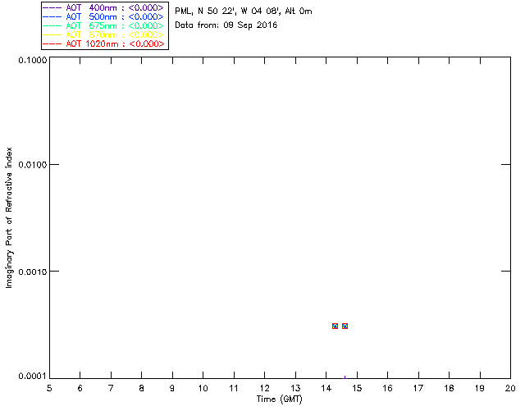Click the x-axis label 20

[510, 388]
